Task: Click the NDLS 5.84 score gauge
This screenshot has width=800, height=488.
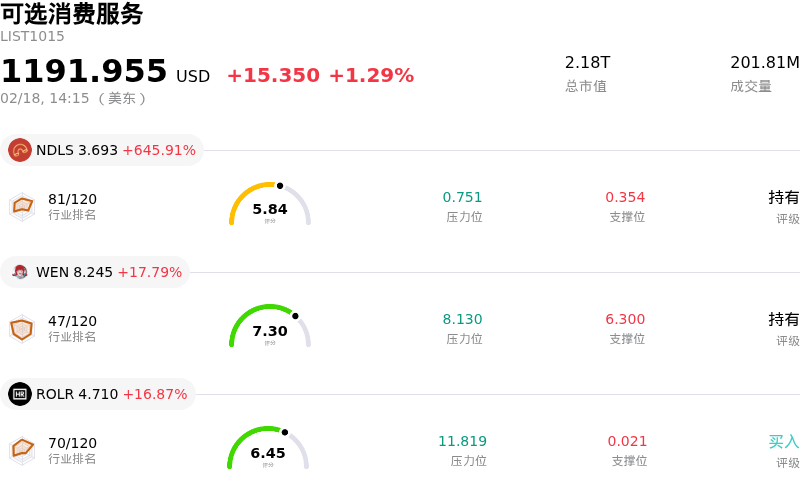Action: 270,205
